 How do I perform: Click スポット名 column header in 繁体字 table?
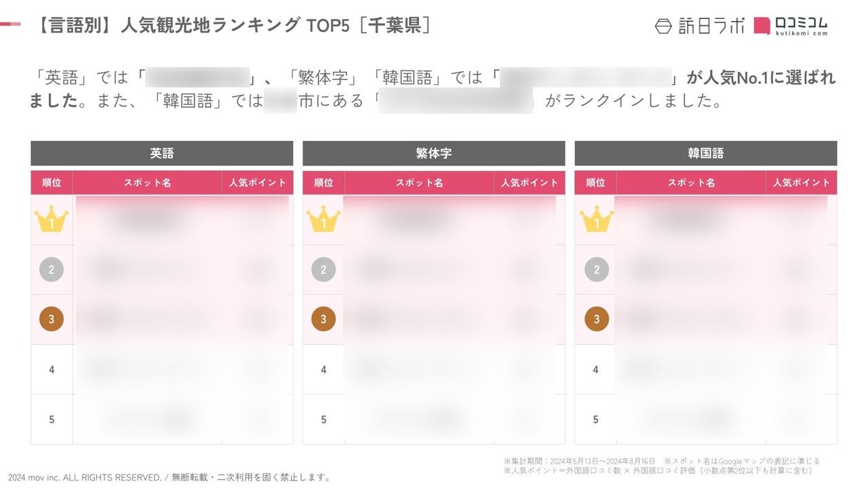coord(419,182)
